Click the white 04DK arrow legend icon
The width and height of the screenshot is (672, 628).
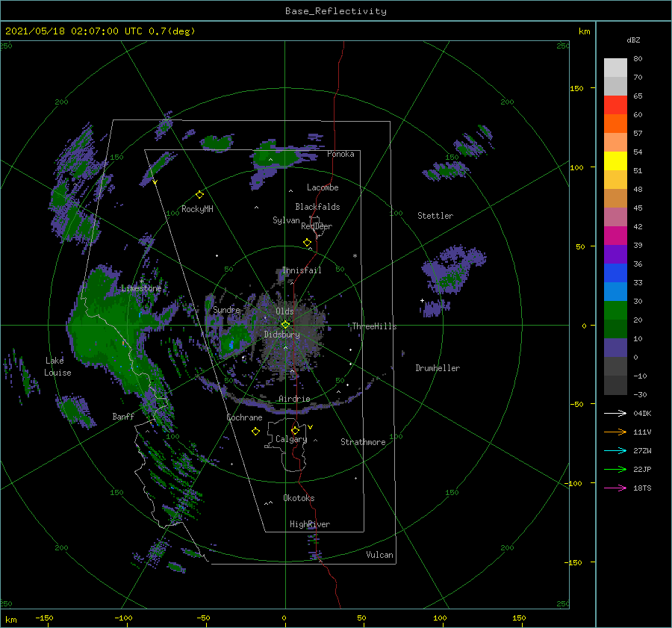pyautogui.click(x=615, y=413)
